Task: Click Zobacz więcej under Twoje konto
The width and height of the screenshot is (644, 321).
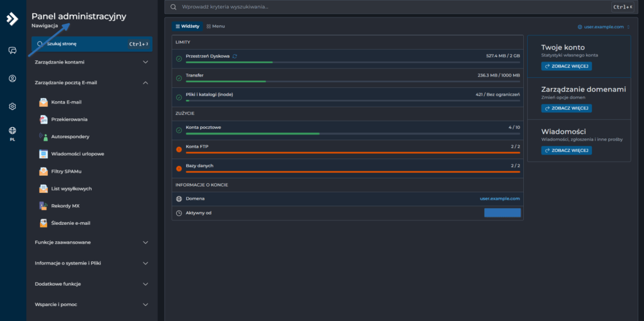Action: click(566, 67)
